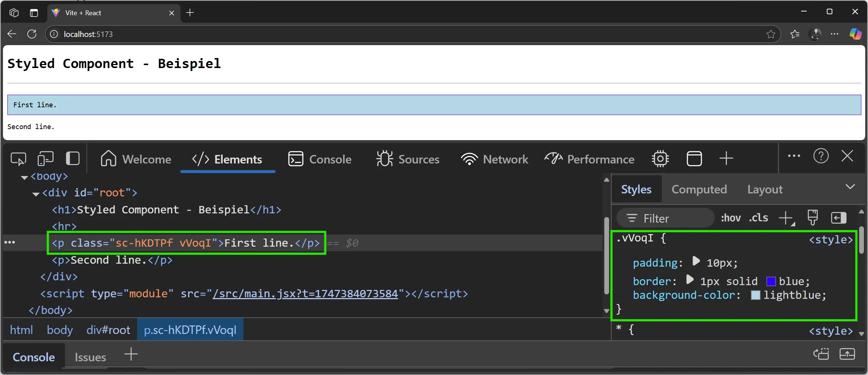Toggle device emulation mode
Image resolution: width=868 pixels, height=375 pixels.
(x=45, y=159)
